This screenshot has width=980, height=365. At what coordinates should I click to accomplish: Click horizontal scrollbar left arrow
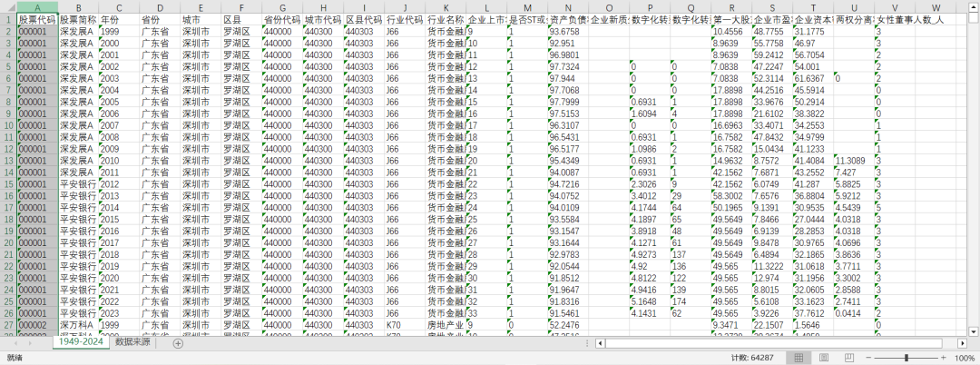(600, 343)
